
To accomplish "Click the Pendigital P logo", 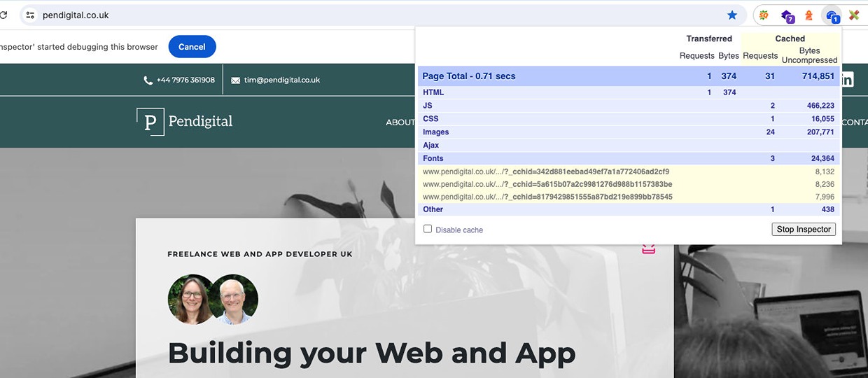I will click(x=150, y=122).
